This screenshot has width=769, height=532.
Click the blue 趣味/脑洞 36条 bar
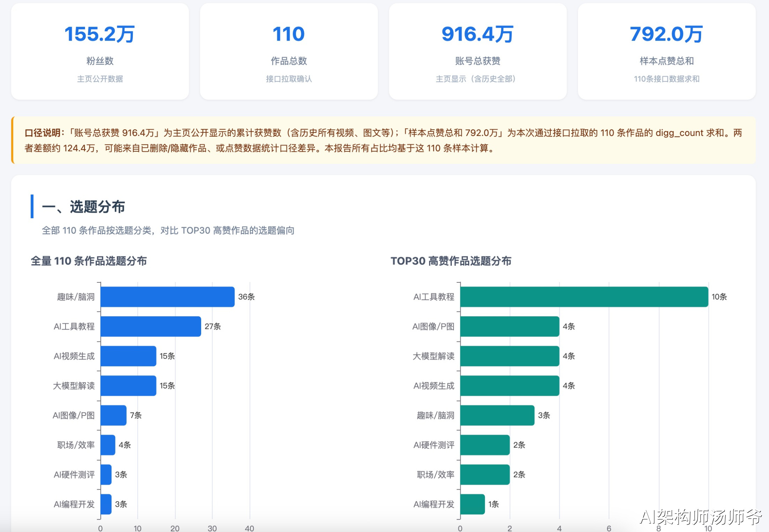pos(167,297)
